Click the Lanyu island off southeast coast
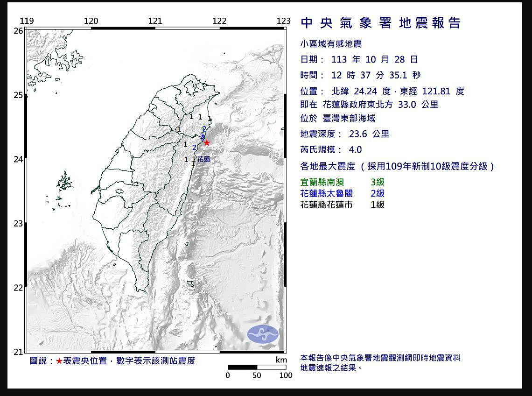This screenshot has width=532, height=396. pos(190,283)
